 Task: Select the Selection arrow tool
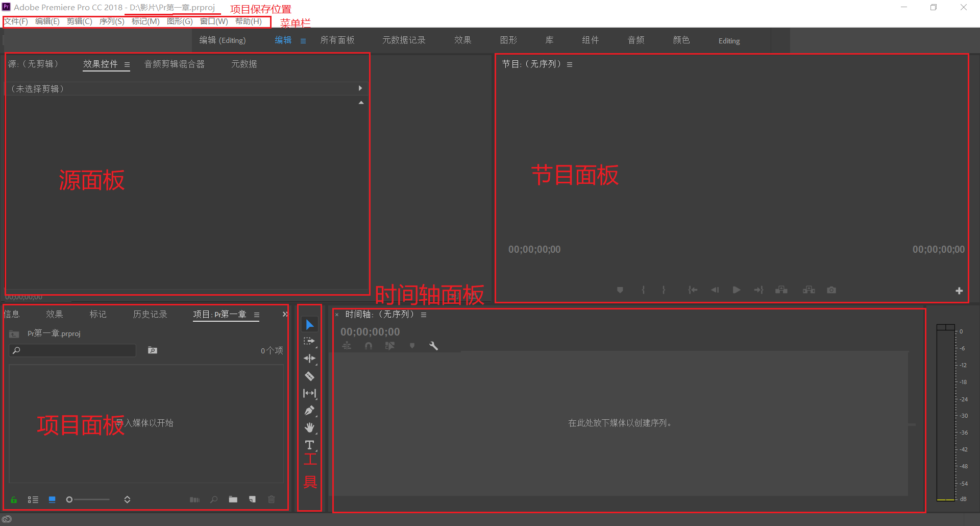(310, 325)
